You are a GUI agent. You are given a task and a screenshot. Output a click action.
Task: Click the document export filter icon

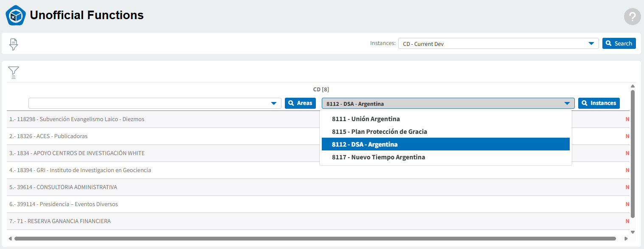[x=14, y=44]
